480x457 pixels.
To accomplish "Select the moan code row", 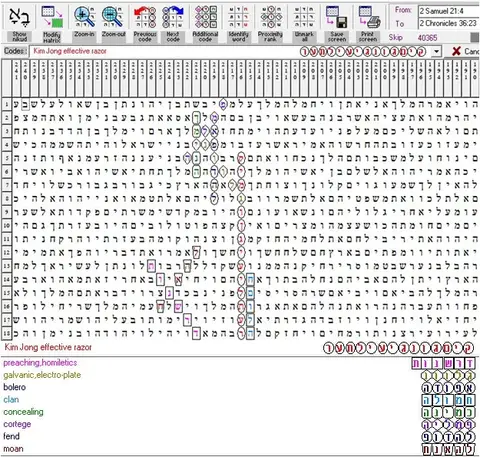I will pos(240,449).
